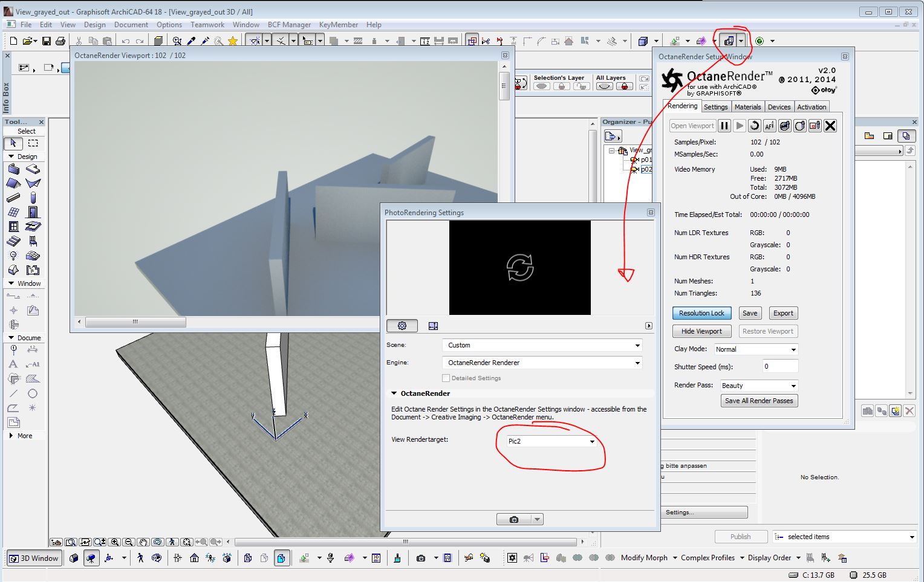Click the Settings... button in the Organizer
Screen dimensions: 924x582
(704, 512)
